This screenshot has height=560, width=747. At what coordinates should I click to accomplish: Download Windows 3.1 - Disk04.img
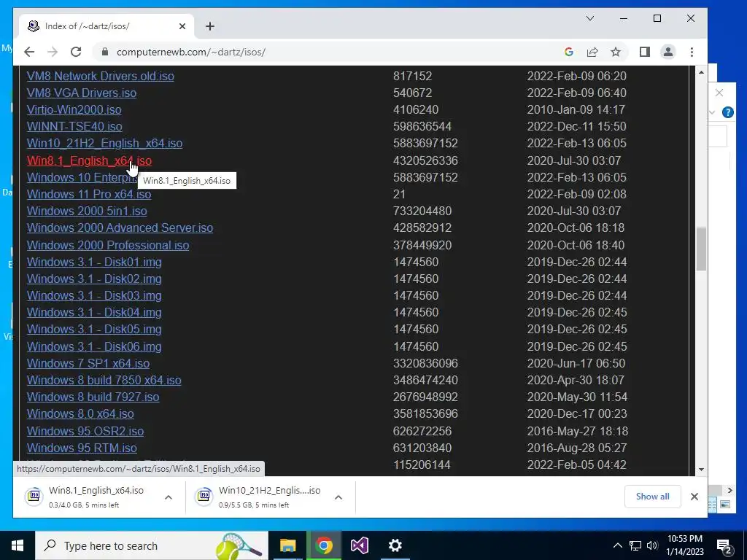(x=94, y=312)
